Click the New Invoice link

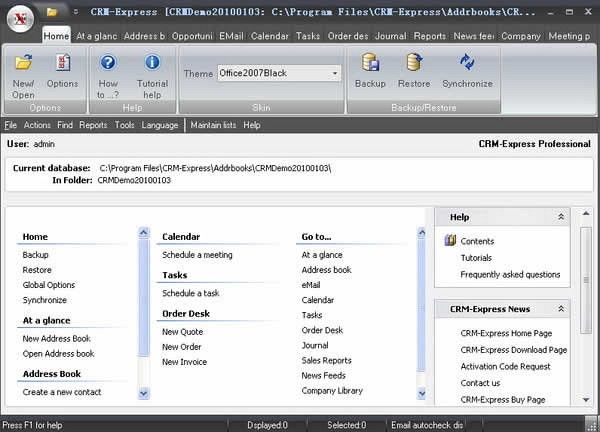point(184,362)
